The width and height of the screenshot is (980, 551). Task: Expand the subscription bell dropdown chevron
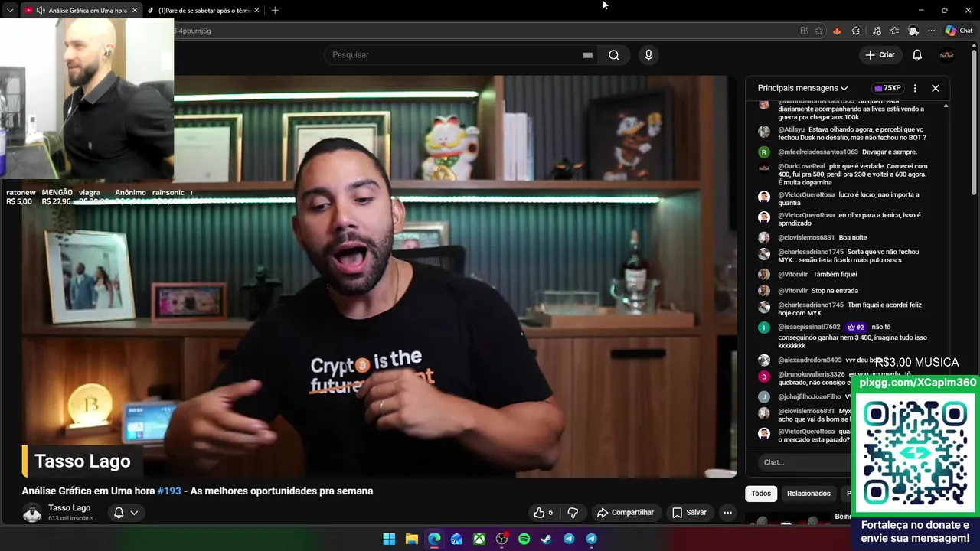[134, 513]
